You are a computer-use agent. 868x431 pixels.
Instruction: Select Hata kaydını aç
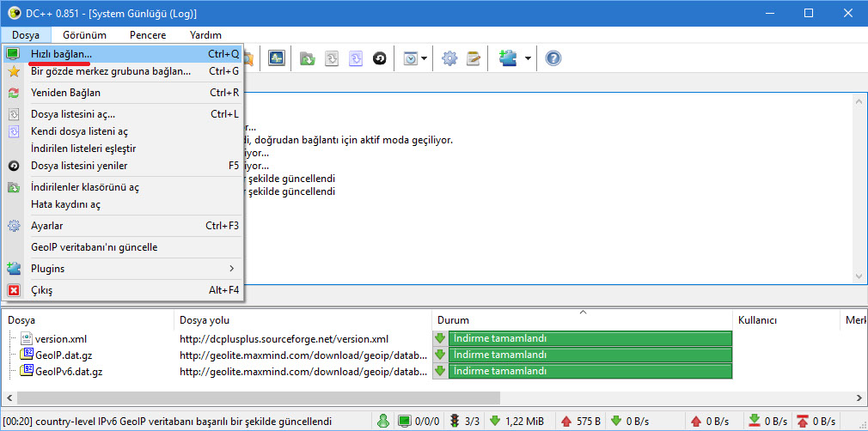coord(123,204)
